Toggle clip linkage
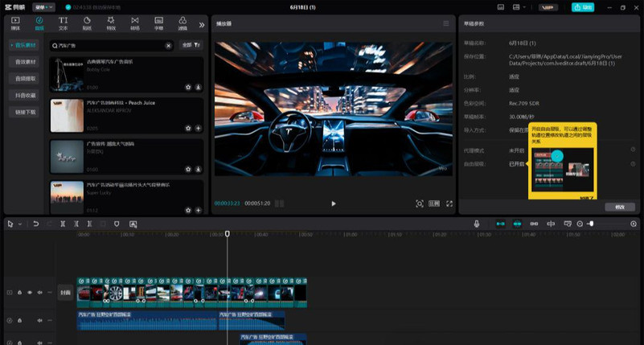 tap(534, 224)
